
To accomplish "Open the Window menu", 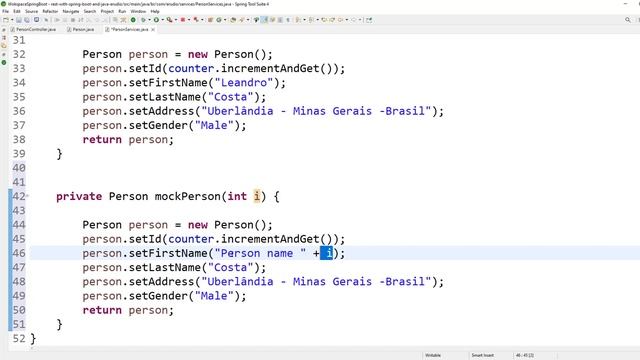I will click(138, 11).
